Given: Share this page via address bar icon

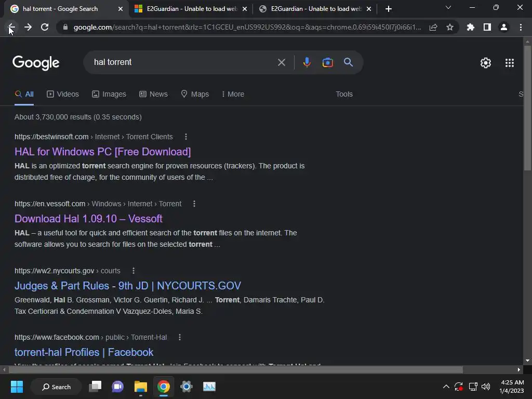Looking at the screenshot, I should [433, 27].
